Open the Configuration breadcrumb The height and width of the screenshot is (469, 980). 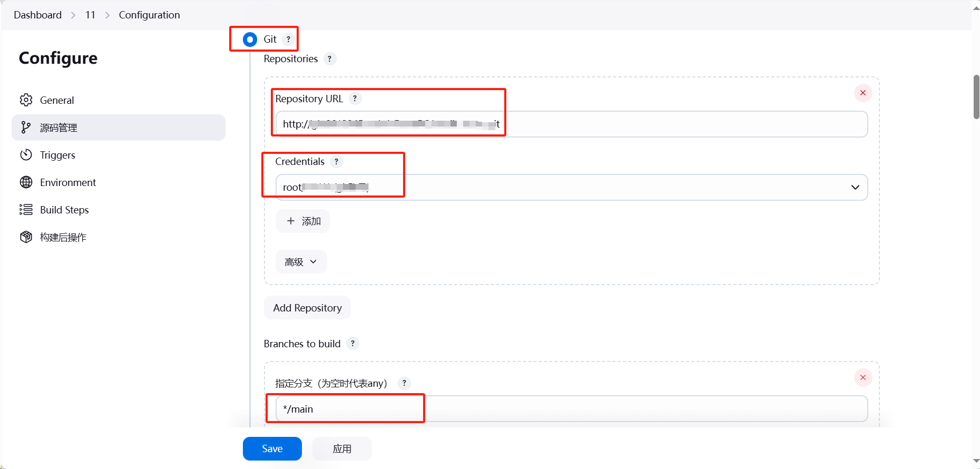pyautogui.click(x=149, y=15)
